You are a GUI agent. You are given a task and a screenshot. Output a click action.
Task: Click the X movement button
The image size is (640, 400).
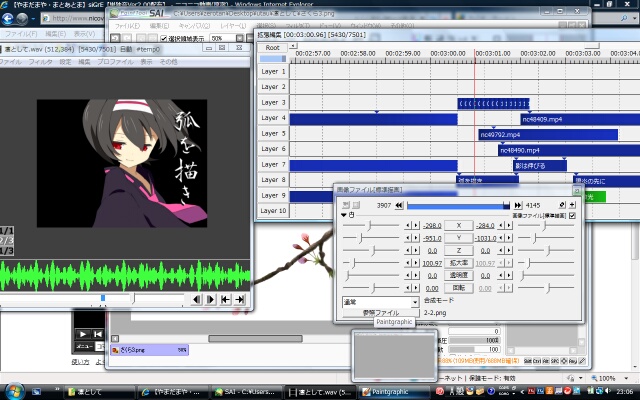(458, 225)
